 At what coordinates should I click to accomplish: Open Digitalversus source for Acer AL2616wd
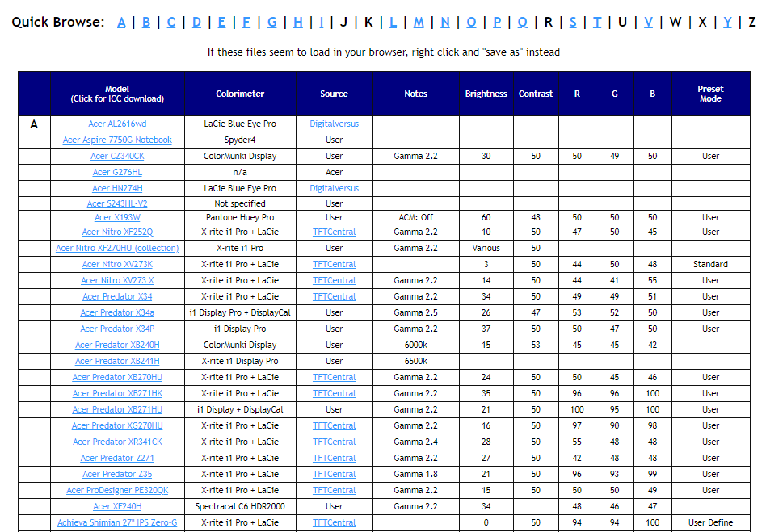click(x=335, y=124)
